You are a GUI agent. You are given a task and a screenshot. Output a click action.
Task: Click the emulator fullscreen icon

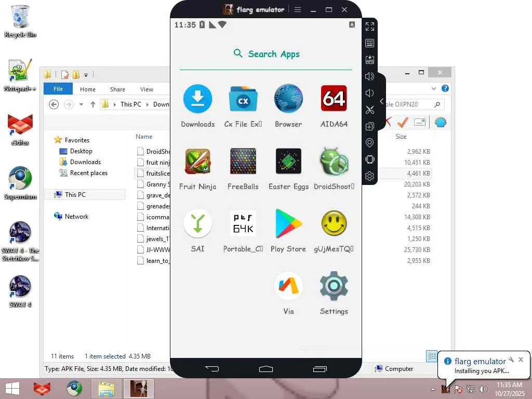pos(370,26)
